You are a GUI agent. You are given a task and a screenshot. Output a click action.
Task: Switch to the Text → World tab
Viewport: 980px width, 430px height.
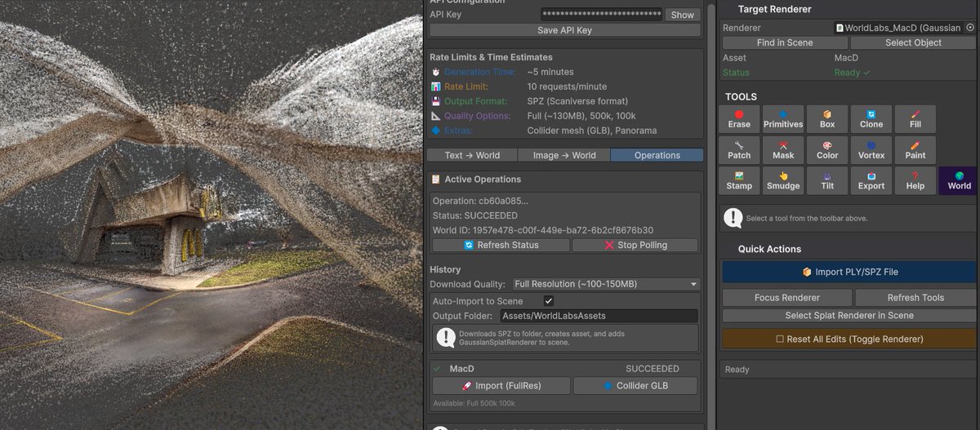(472, 155)
